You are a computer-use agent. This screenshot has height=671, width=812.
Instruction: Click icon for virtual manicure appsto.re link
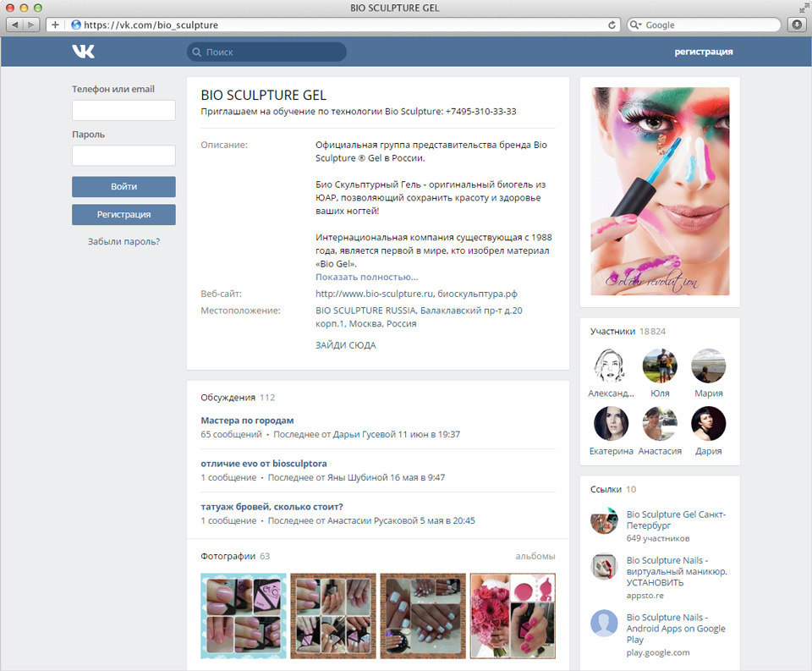click(604, 568)
